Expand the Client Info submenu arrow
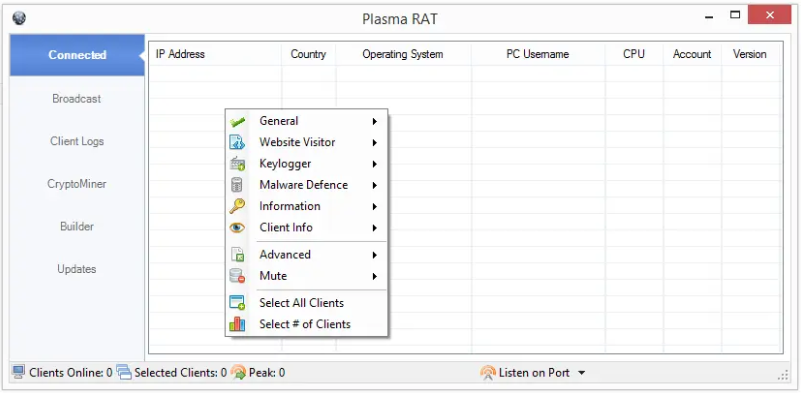801x393 pixels. (374, 228)
